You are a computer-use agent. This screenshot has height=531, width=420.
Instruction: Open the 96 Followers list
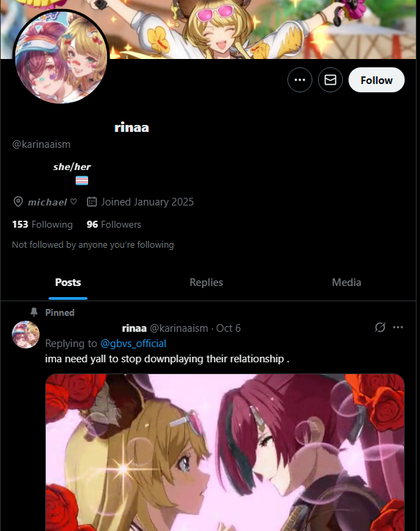click(114, 224)
